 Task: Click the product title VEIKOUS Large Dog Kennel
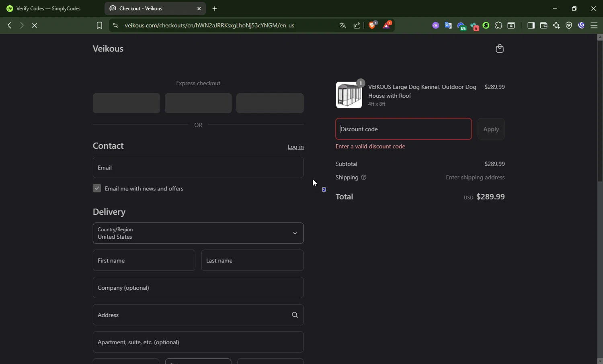pyautogui.click(x=422, y=91)
